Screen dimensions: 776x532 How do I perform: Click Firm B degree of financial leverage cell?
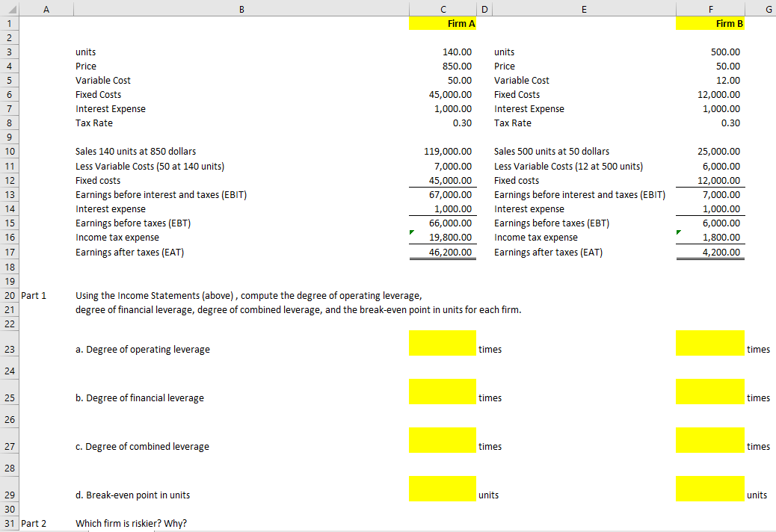[x=710, y=392]
